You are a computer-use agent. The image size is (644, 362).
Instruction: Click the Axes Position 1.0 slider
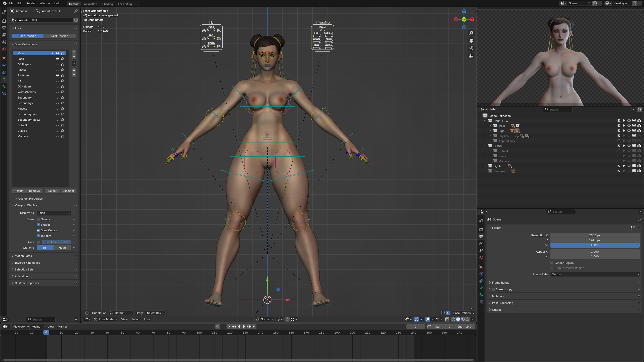(56, 242)
